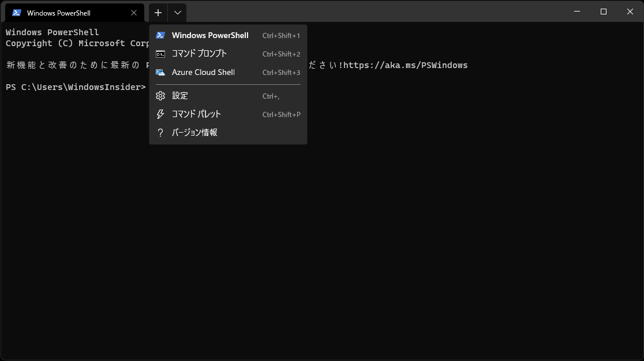This screenshot has width=644, height=361.
Task: Click the Ctrl+Shift+3 shortcut label
Action: [282, 73]
